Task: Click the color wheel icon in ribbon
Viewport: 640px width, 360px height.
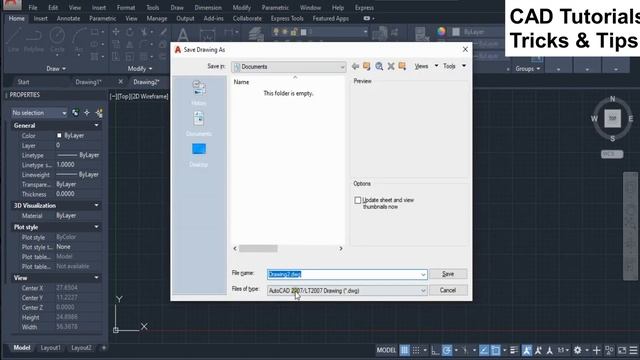Action: 441,32
